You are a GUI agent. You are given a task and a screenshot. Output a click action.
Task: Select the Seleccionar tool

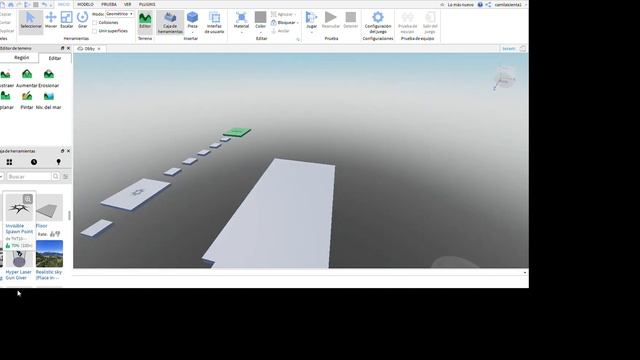[31, 20]
